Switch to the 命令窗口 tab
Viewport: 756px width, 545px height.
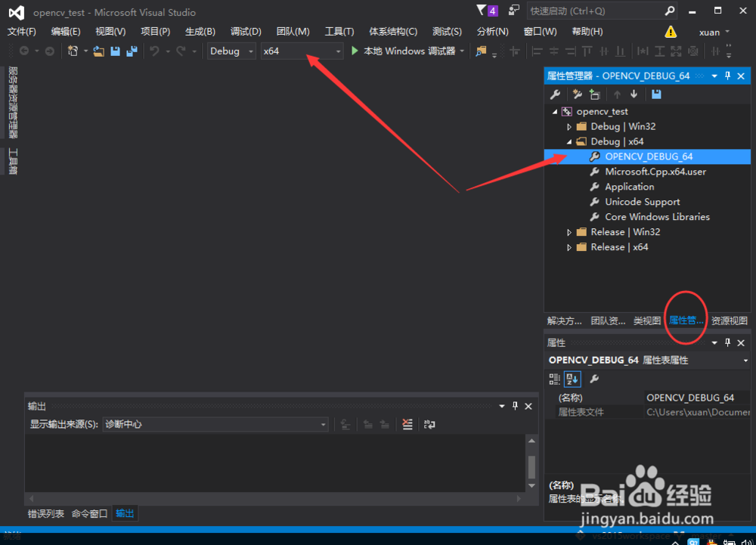(x=89, y=514)
